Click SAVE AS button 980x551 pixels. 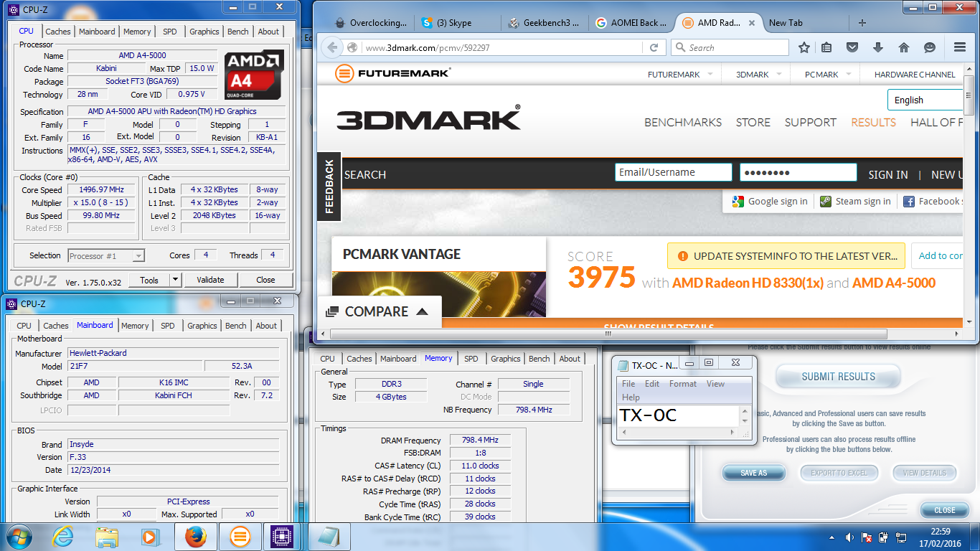point(754,473)
